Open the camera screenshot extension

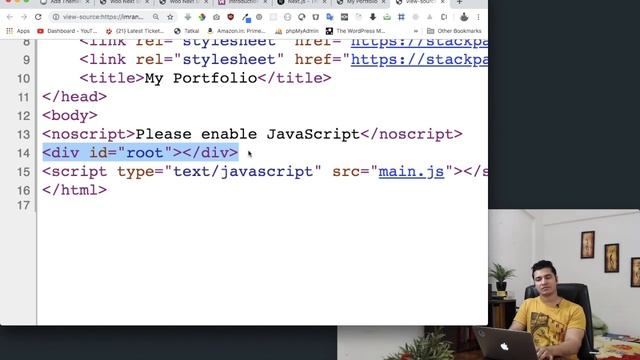(x=216, y=17)
